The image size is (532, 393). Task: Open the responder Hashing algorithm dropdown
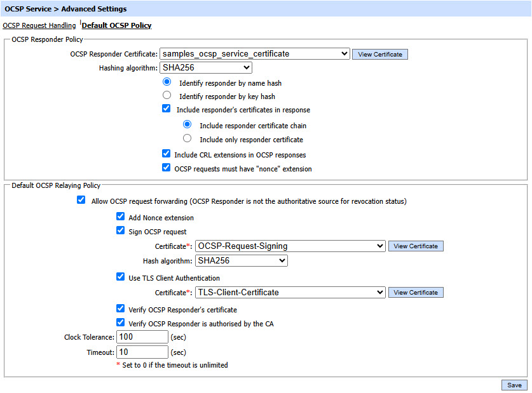206,68
